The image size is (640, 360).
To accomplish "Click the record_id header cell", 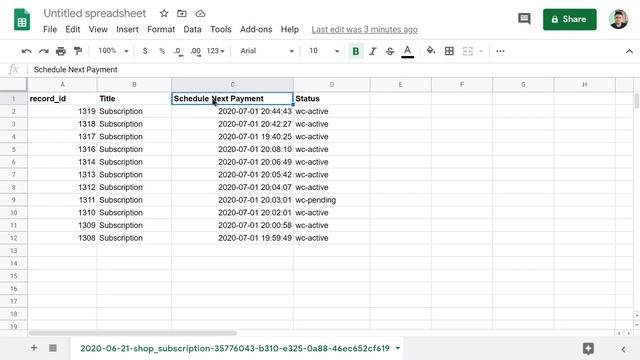I will point(62,98).
